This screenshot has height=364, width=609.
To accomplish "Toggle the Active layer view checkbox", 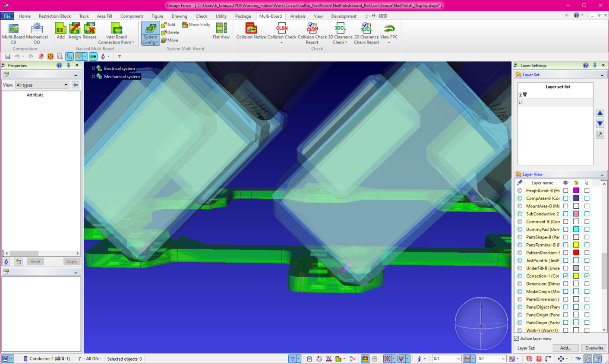I will (516, 339).
